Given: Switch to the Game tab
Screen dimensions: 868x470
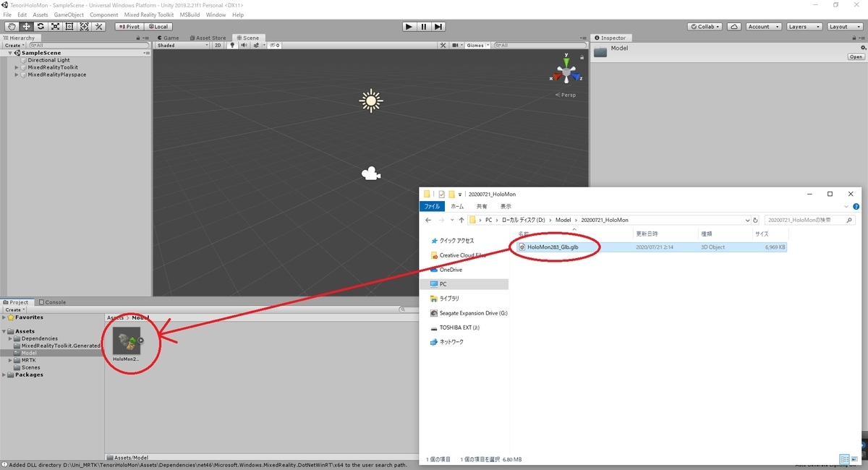Looking at the screenshot, I should [x=168, y=38].
